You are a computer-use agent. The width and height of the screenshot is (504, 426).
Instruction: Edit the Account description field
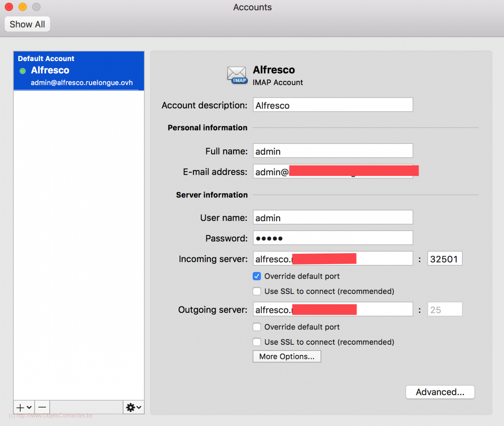pos(333,105)
